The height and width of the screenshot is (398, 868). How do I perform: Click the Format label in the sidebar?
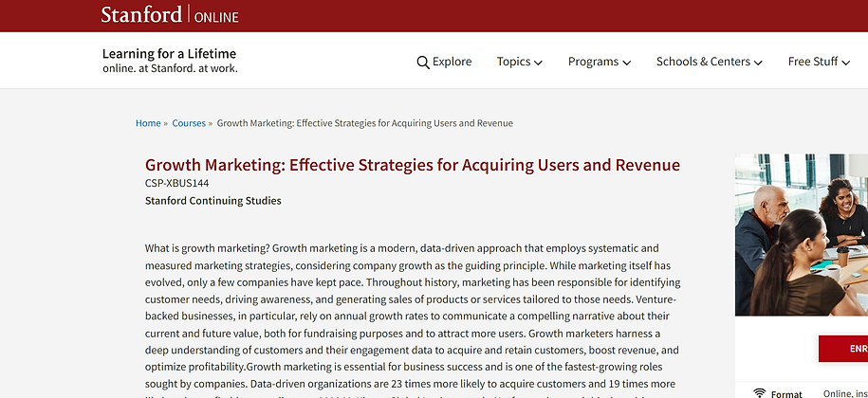[786, 393]
